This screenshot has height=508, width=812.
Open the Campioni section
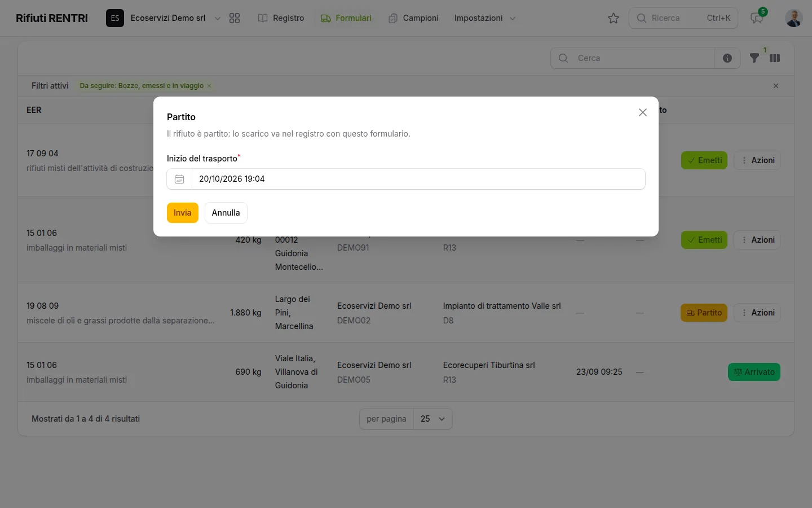point(413,18)
